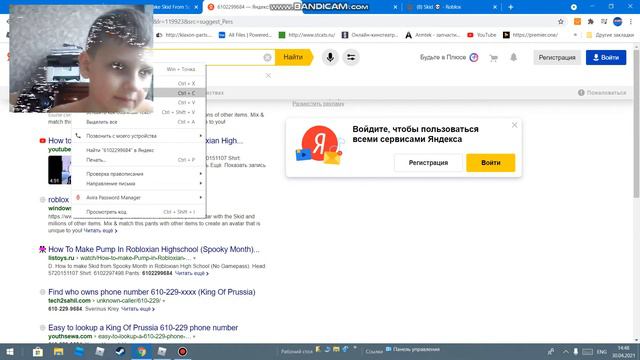Open the Yandex Plus badge icon
640x360 pixels.
[x=474, y=58]
